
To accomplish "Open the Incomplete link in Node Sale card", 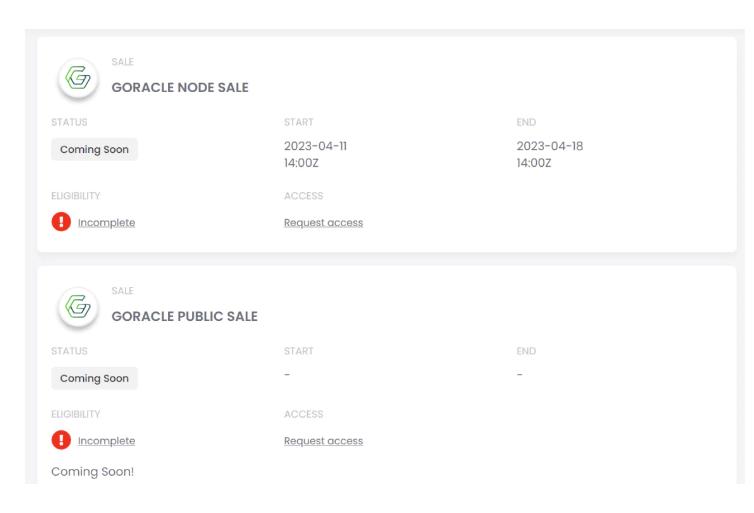I will (106, 223).
